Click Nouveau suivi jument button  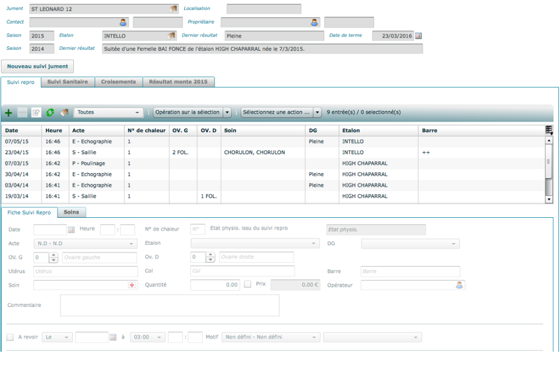[38, 67]
